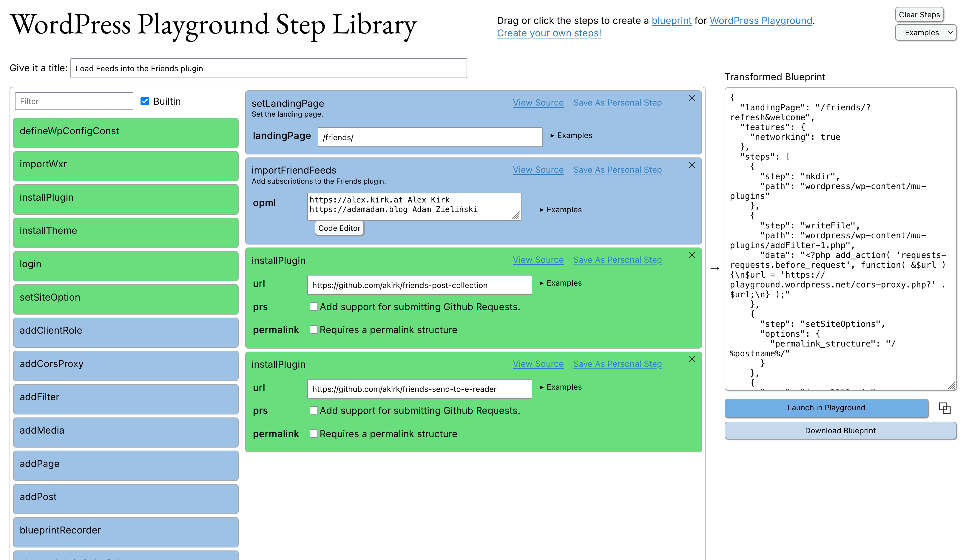This screenshot has width=966, height=560.
Task: View Source of importFriendFeeds step
Action: pyautogui.click(x=538, y=170)
